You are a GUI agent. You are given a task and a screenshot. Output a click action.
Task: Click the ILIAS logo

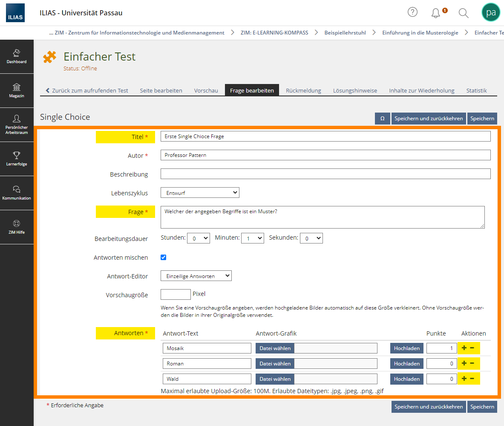pyautogui.click(x=15, y=13)
